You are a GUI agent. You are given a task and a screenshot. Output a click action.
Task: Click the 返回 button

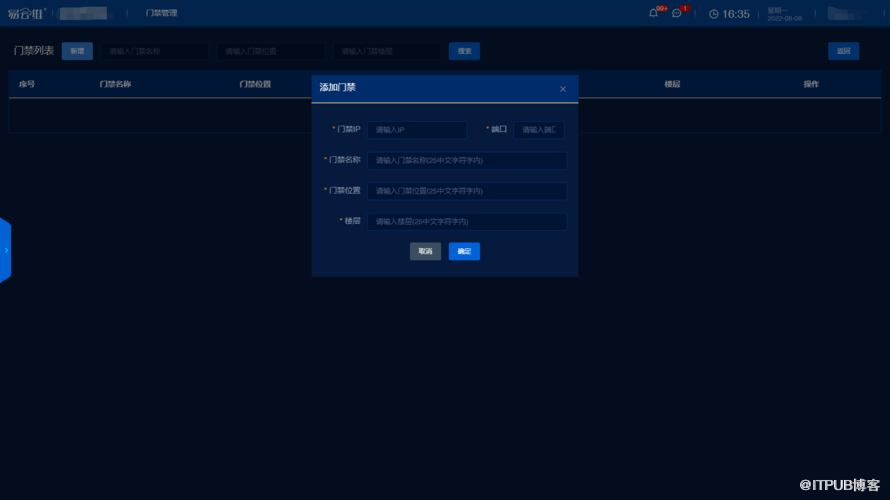[x=843, y=51]
